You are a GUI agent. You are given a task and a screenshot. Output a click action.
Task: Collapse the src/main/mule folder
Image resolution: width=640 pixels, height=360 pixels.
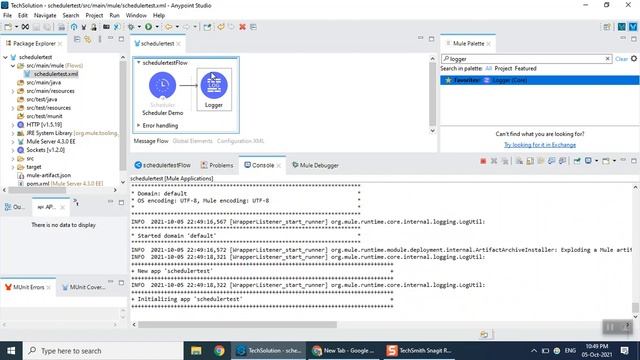point(13,66)
